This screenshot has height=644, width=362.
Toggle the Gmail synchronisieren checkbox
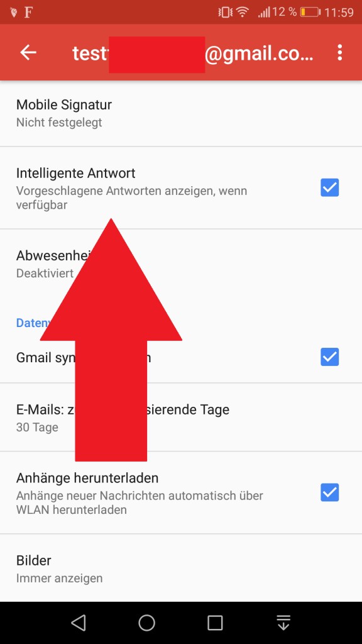coord(329,357)
